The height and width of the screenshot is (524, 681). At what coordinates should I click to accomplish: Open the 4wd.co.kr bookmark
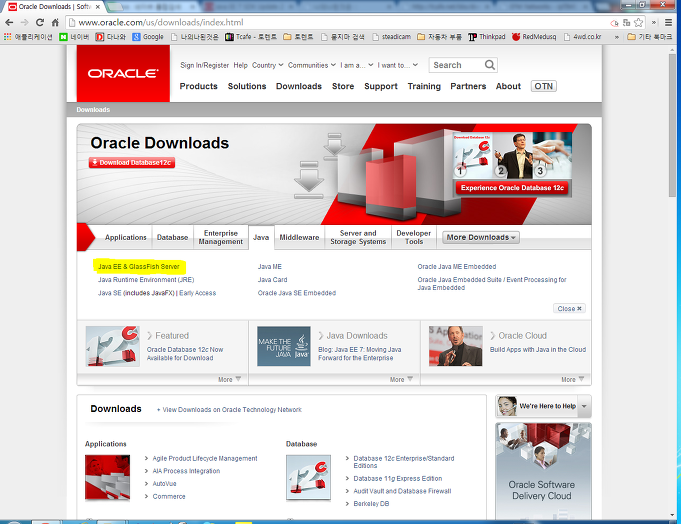pos(582,37)
